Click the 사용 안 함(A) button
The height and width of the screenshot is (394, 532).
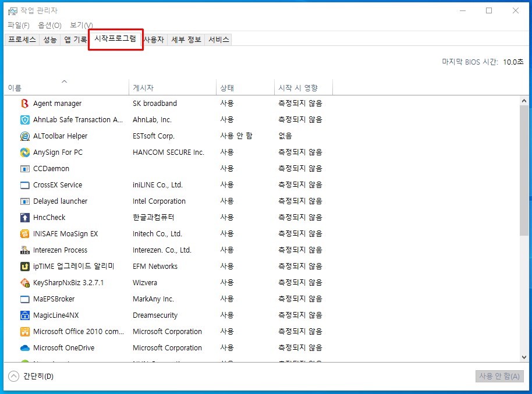tap(499, 376)
